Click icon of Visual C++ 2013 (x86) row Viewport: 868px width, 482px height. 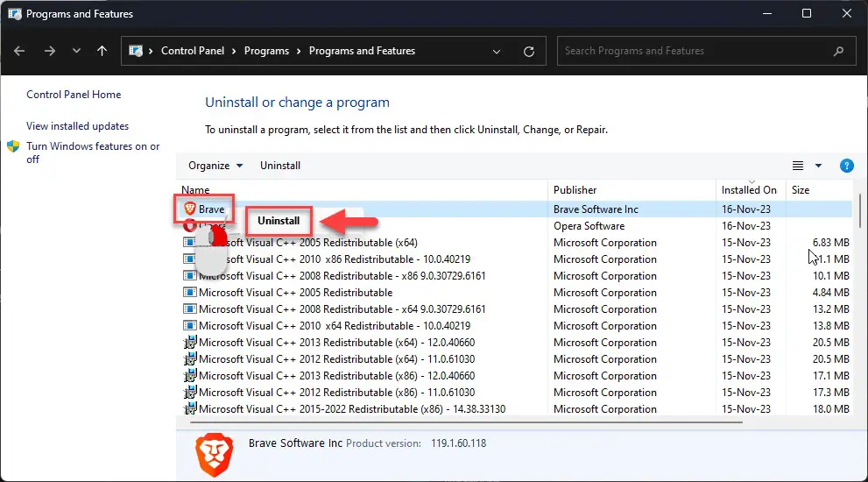[190, 376]
